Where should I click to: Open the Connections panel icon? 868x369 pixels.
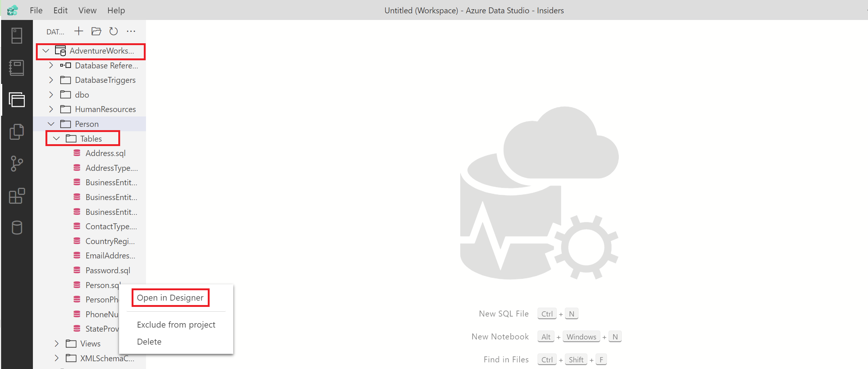click(x=17, y=35)
